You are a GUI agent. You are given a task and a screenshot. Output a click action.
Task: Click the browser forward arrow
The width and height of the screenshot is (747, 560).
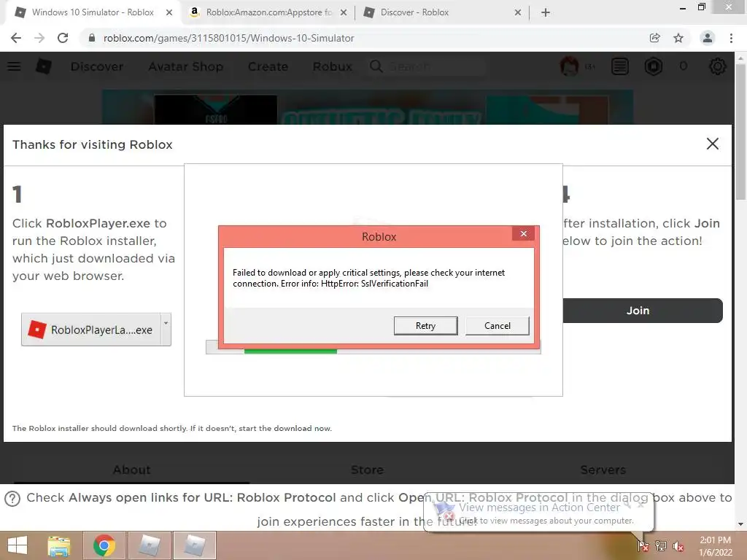[39, 38]
